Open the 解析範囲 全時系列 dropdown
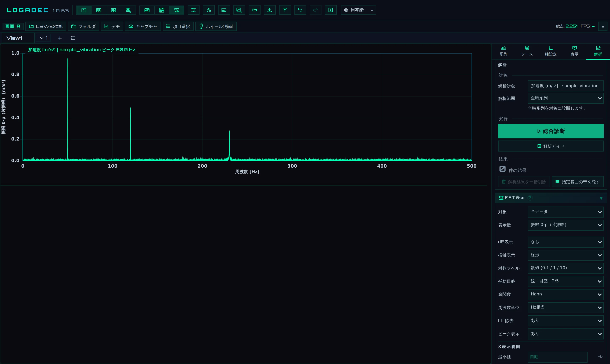610x364 pixels. point(566,98)
